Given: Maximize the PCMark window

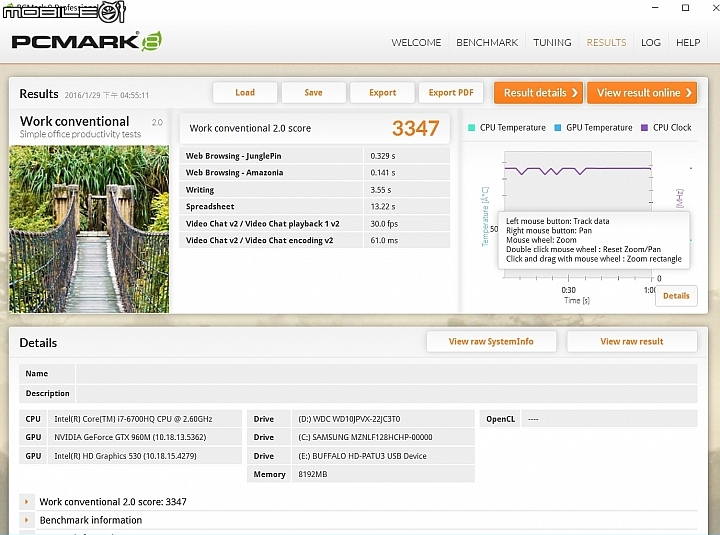Looking at the screenshot, I should tap(686, 7).
